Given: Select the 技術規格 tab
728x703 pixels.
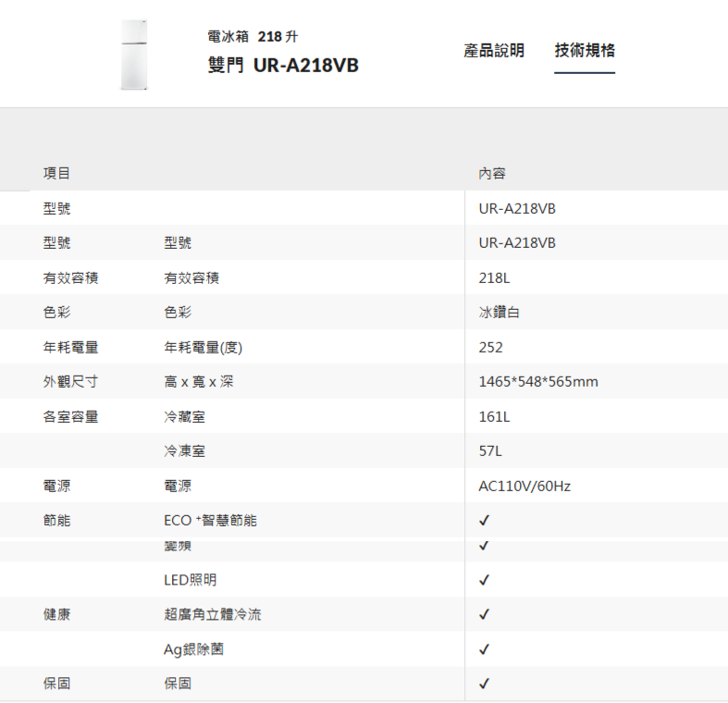Looking at the screenshot, I should [585, 50].
